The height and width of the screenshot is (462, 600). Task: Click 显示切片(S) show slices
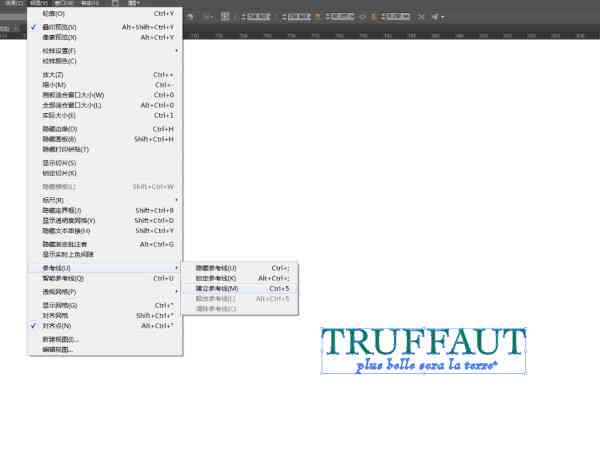[105, 163]
